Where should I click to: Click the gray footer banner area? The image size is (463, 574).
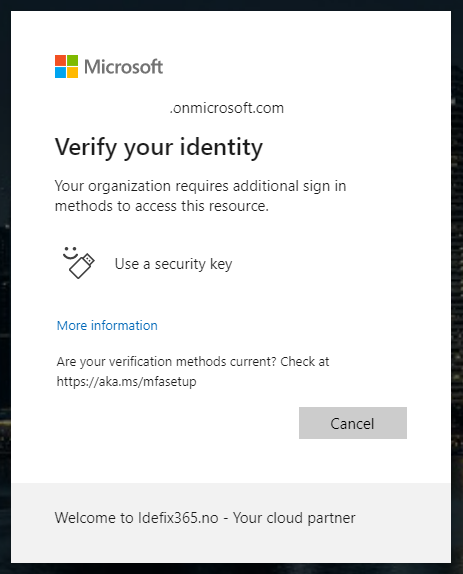231,523
